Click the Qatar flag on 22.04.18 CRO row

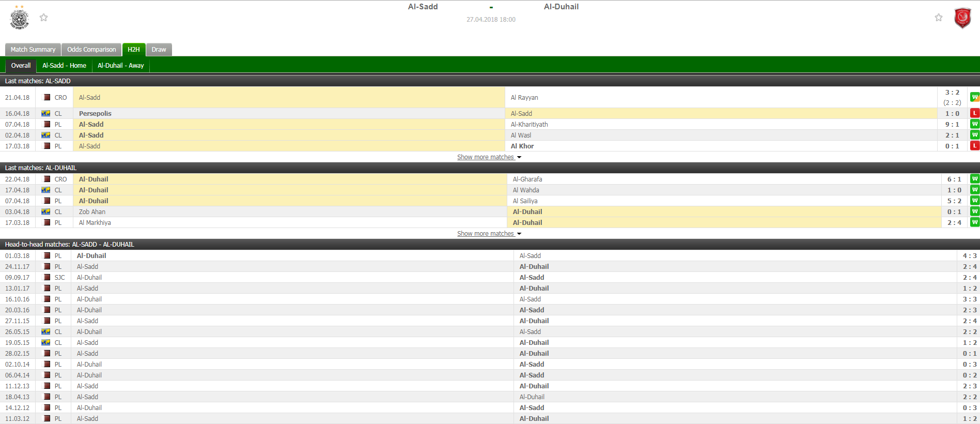coord(47,179)
